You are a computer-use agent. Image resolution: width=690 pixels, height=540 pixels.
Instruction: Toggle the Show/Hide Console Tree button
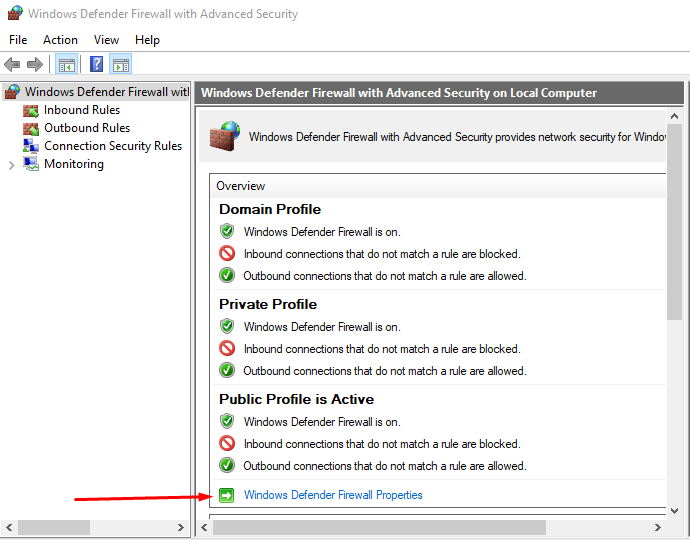click(x=66, y=65)
